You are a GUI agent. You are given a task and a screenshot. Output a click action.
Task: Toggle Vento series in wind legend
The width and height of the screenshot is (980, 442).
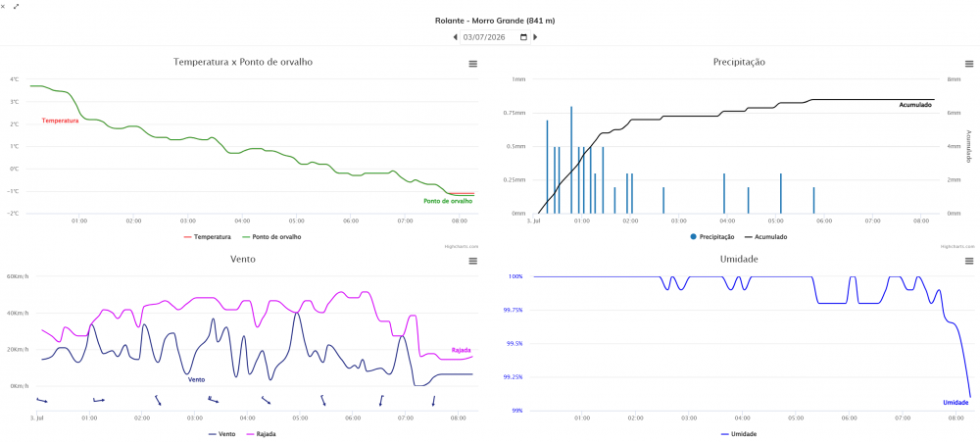[221, 434]
